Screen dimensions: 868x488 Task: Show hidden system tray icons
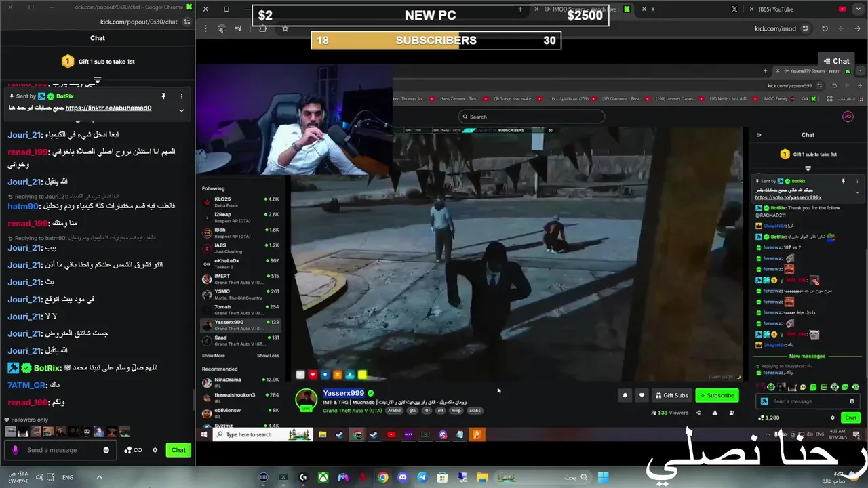pyautogui.click(x=99, y=477)
